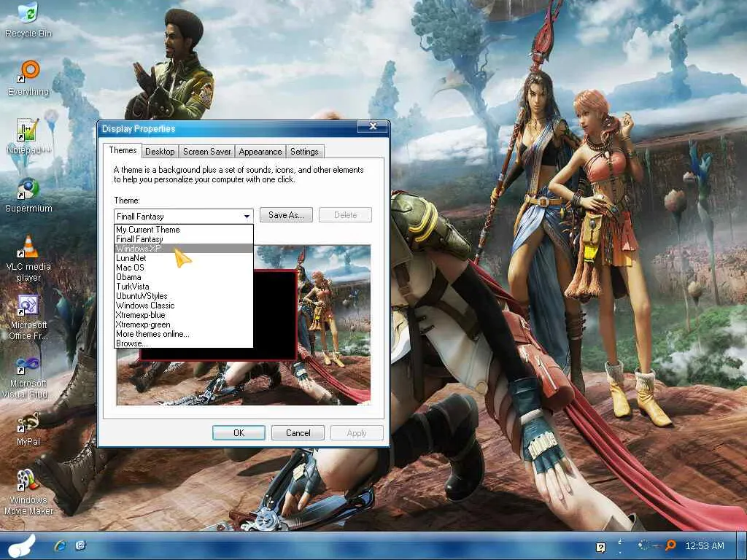The height and width of the screenshot is (560, 747).
Task: Select the VLC media player icon
Action: pos(28,257)
